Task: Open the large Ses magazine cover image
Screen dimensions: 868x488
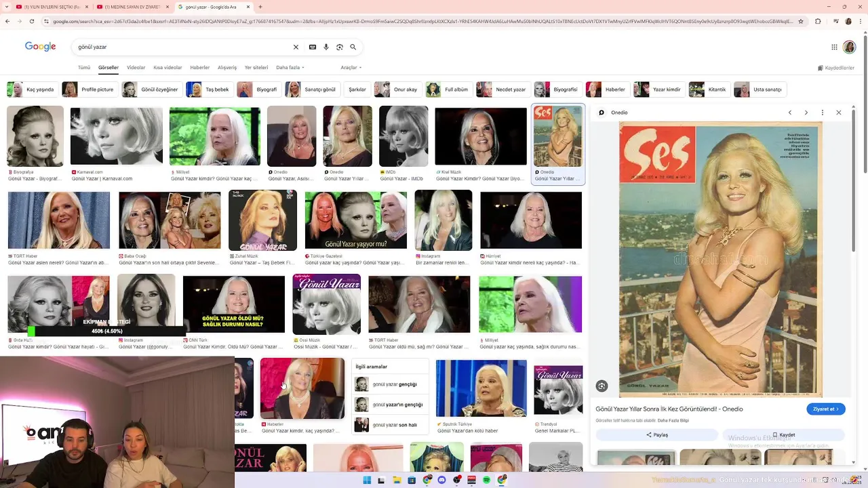Action: click(720, 260)
